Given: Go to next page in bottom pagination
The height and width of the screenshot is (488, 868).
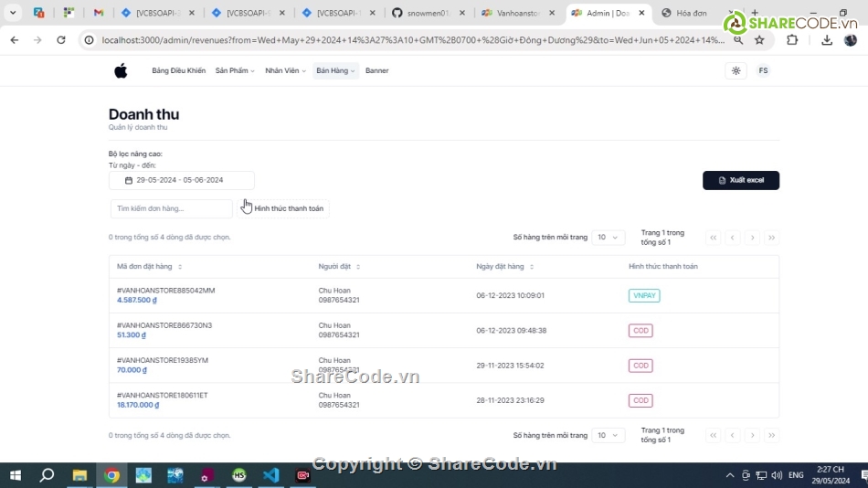Looking at the screenshot, I should pos(752,435).
